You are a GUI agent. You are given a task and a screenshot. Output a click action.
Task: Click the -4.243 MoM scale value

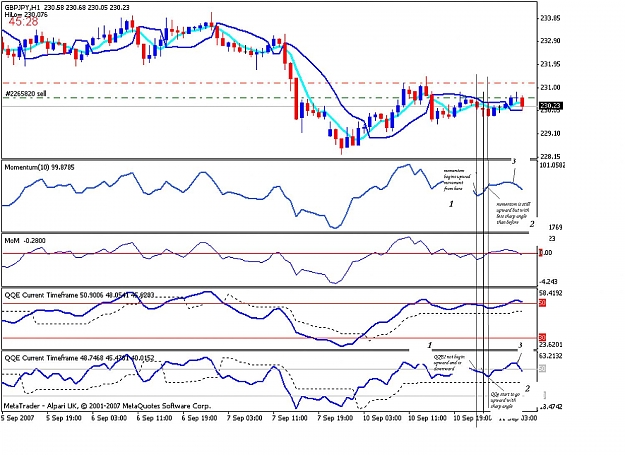click(550, 281)
